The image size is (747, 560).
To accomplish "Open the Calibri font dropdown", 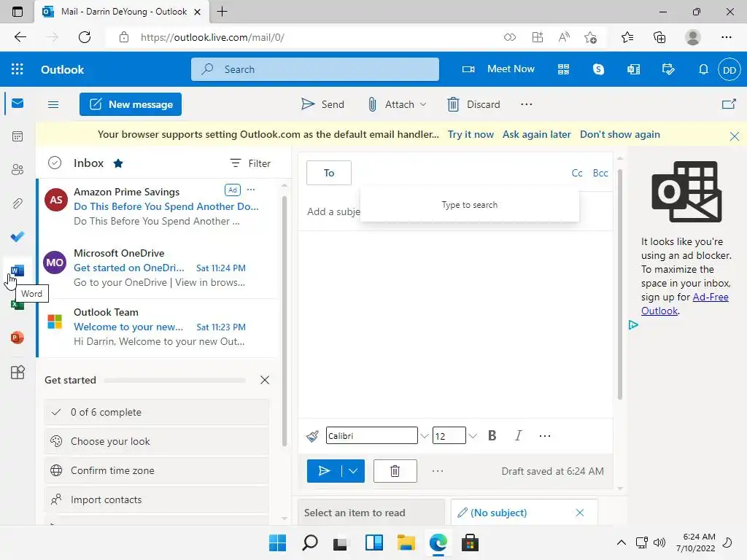I will (424, 436).
